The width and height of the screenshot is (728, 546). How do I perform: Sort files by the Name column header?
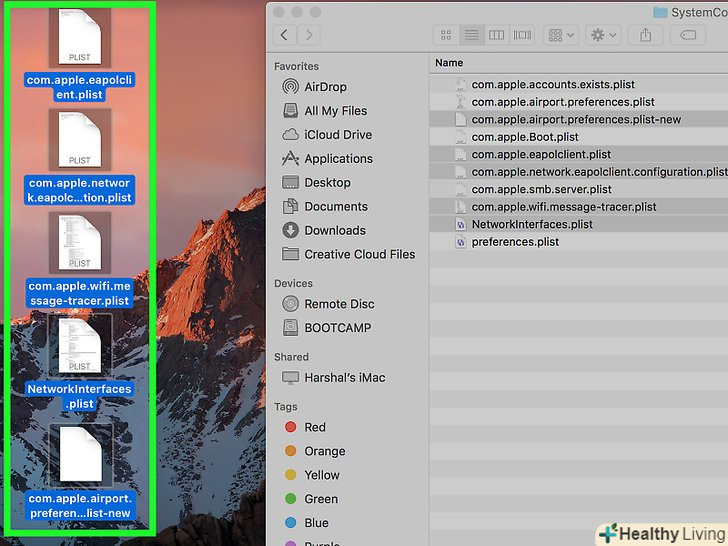click(450, 63)
